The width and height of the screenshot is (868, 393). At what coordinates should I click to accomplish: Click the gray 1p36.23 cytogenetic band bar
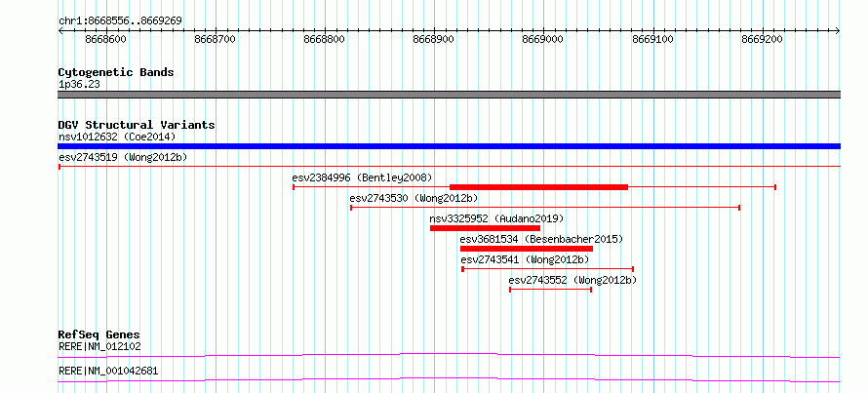pos(449,95)
